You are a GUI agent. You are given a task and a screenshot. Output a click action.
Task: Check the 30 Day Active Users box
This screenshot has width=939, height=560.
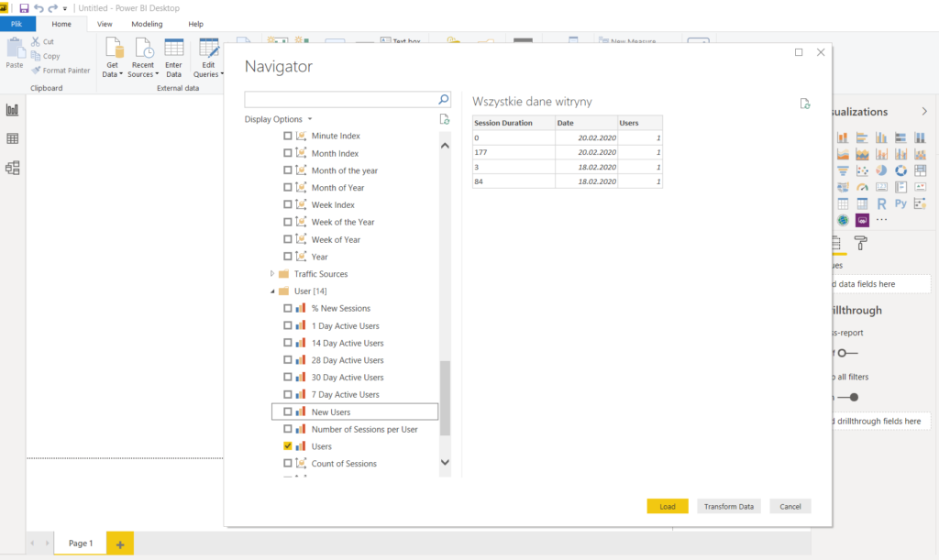coord(287,377)
